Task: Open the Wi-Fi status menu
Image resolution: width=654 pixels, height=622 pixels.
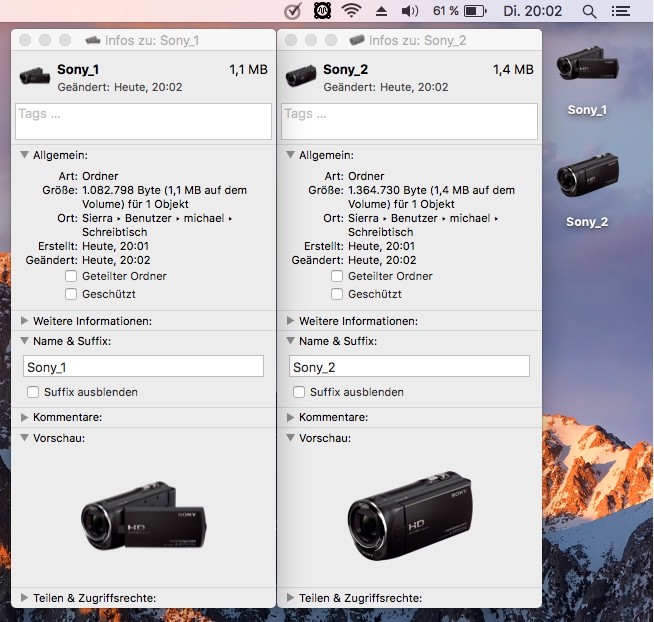Action: tap(351, 11)
